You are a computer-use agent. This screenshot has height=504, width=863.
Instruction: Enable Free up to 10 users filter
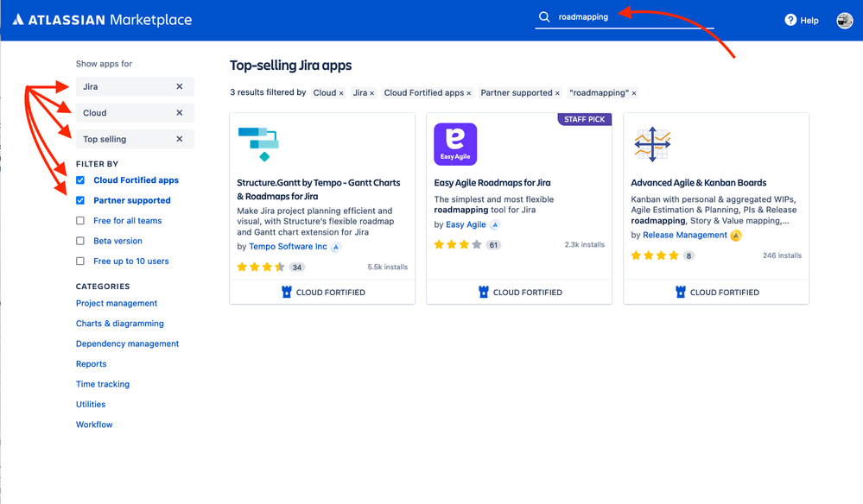click(80, 261)
